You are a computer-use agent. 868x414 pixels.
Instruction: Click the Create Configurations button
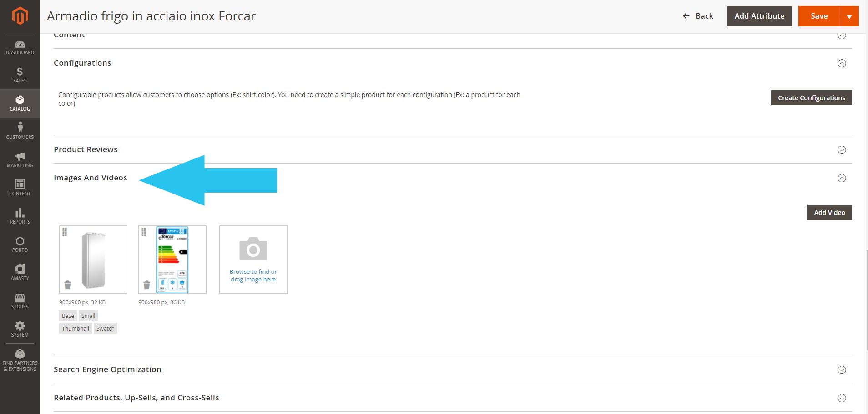tap(811, 98)
